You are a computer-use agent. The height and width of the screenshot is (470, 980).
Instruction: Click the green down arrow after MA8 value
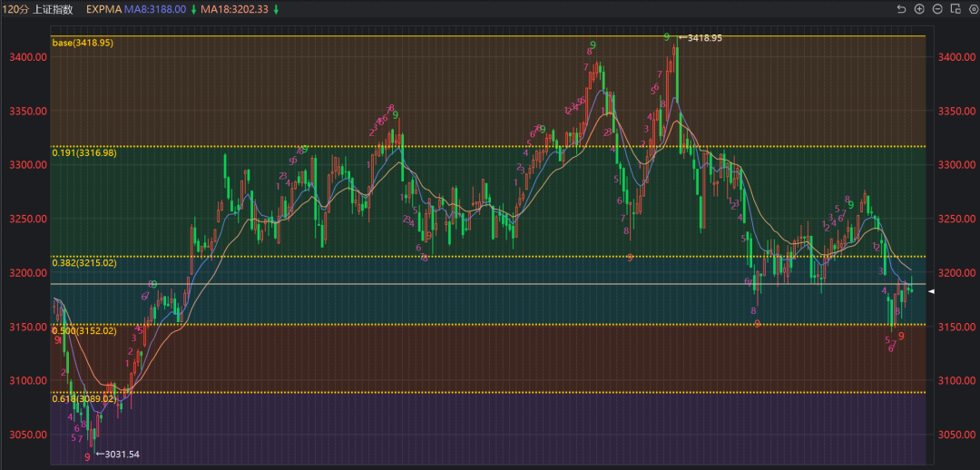[x=194, y=9]
